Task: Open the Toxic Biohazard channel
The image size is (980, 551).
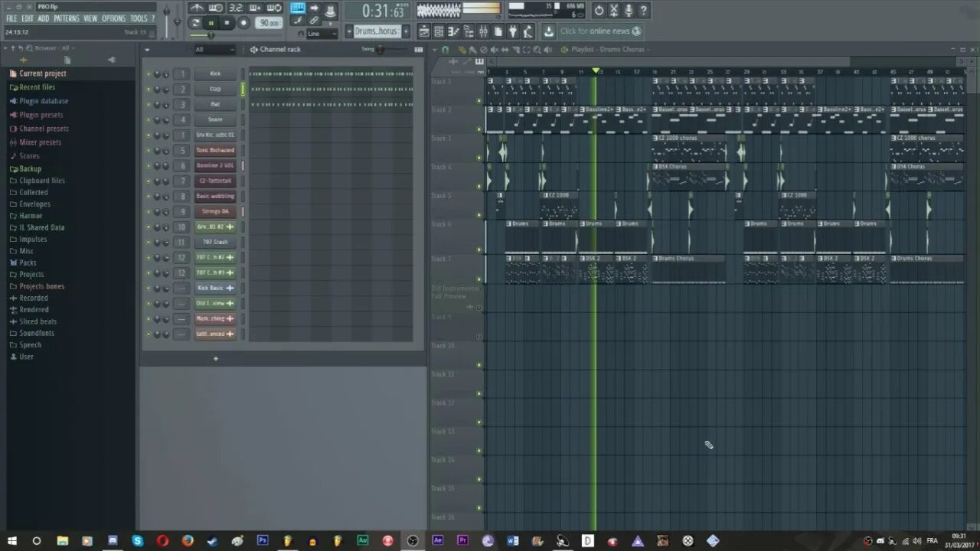Action: click(x=215, y=151)
